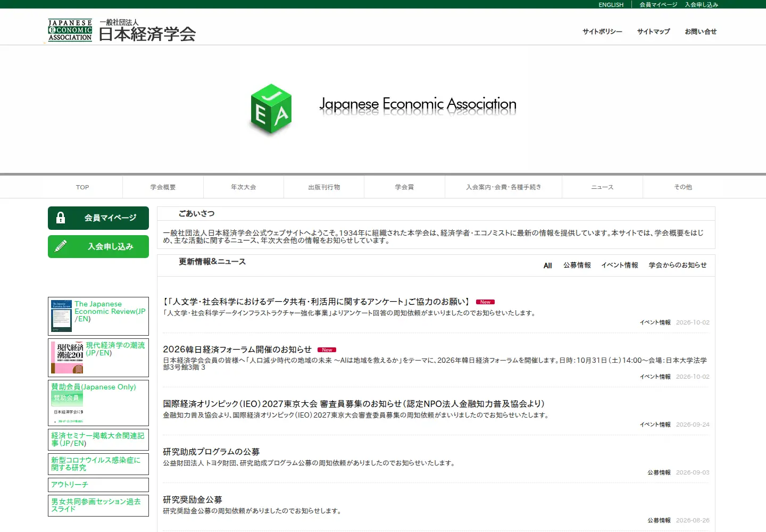Open 入会申し込み link in top green bar

coord(701,5)
